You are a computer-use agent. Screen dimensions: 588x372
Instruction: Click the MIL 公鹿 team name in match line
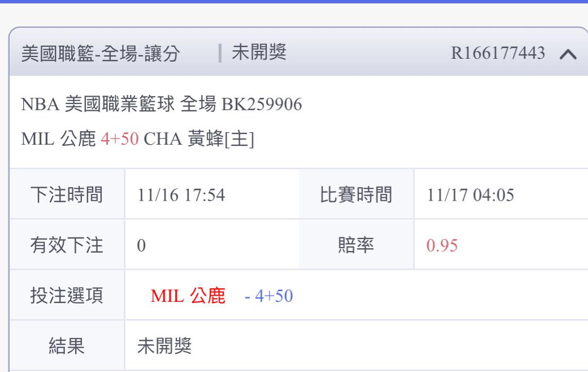[58, 139]
